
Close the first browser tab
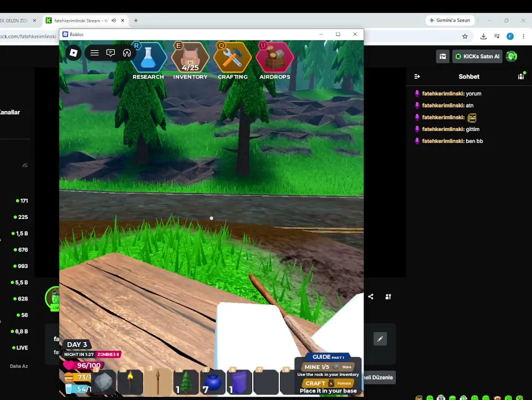pyautogui.click(x=34, y=21)
